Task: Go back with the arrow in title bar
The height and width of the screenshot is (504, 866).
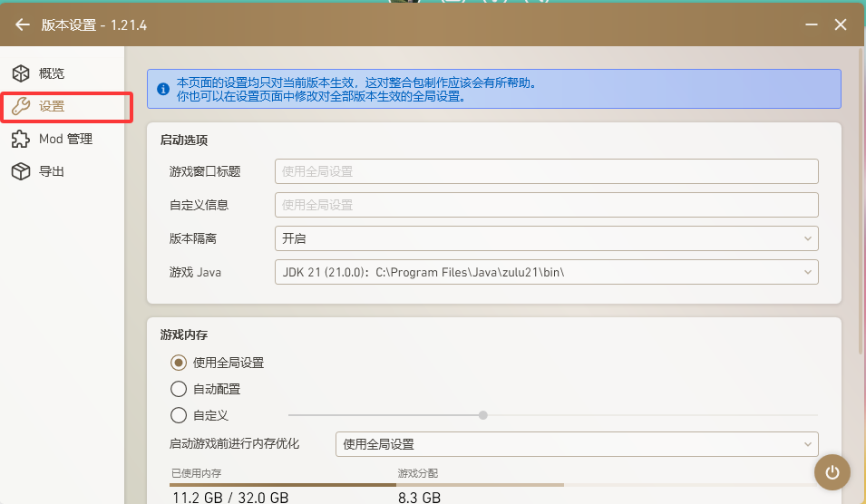Action: [x=22, y=24]
